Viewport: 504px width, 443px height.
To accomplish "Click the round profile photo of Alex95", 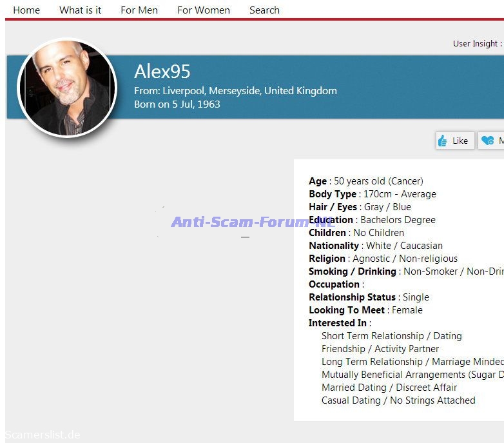I will pyautogui.click(x=67, y=88).
